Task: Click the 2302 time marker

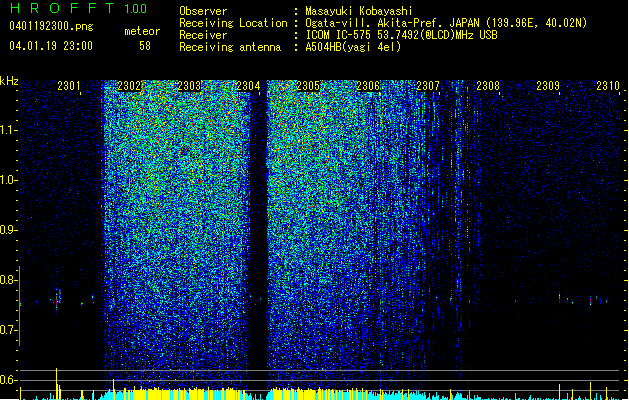Action: coord(129,86)
